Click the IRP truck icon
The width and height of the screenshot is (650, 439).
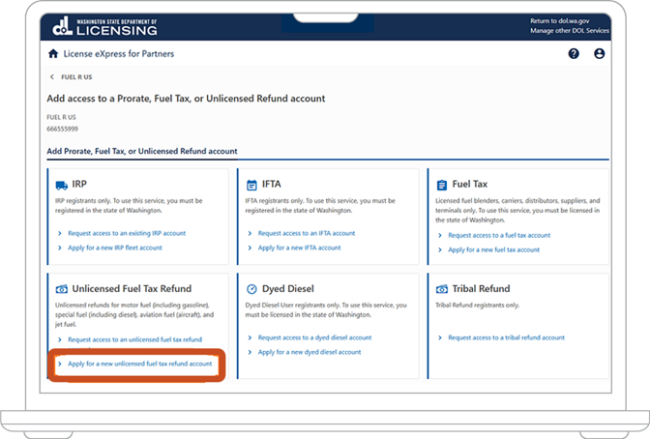[61, 185]
